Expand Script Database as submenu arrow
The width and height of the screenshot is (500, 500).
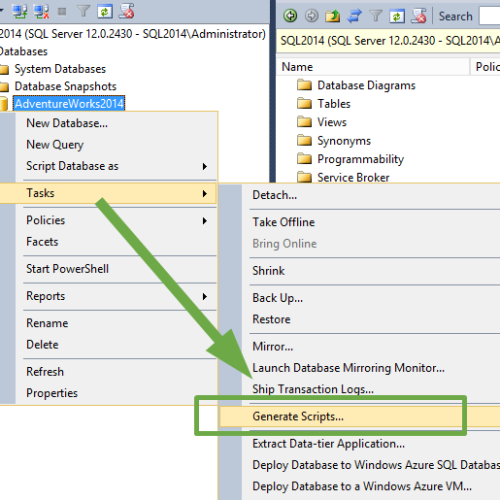click(x=205, y=166)
